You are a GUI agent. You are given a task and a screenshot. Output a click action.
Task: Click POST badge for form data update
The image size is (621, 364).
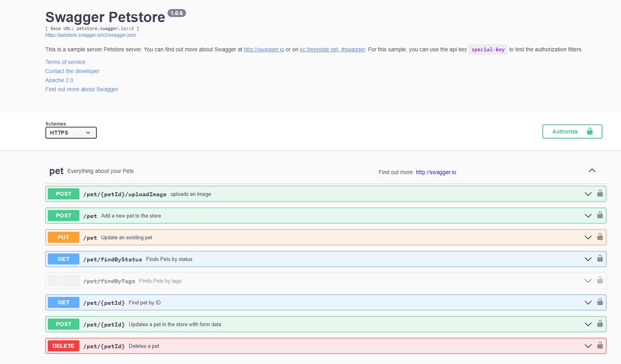click(x=64, y=324)
